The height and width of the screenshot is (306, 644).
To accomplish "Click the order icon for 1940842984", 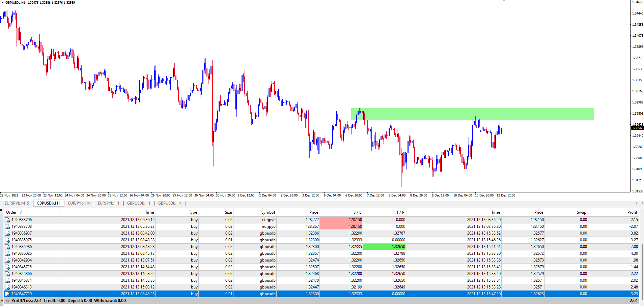I will 7,260.
